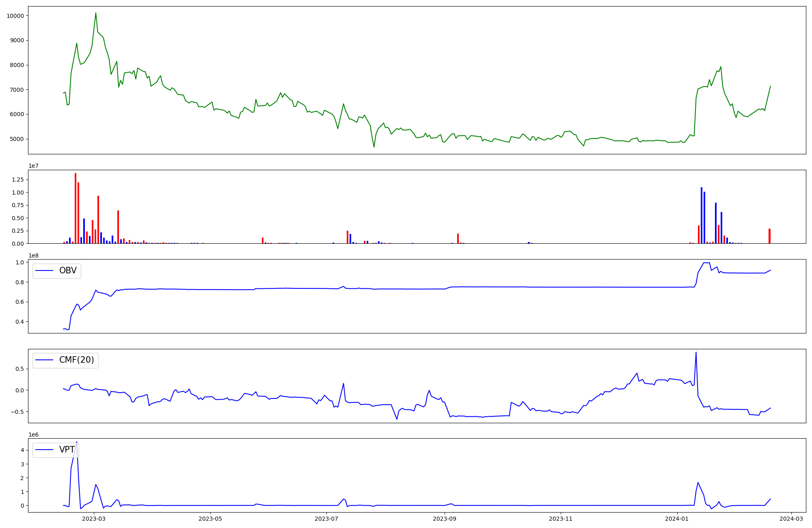Click the VPT axis tick label 4
Screen dimensions: 812x528
click(22, 450)
